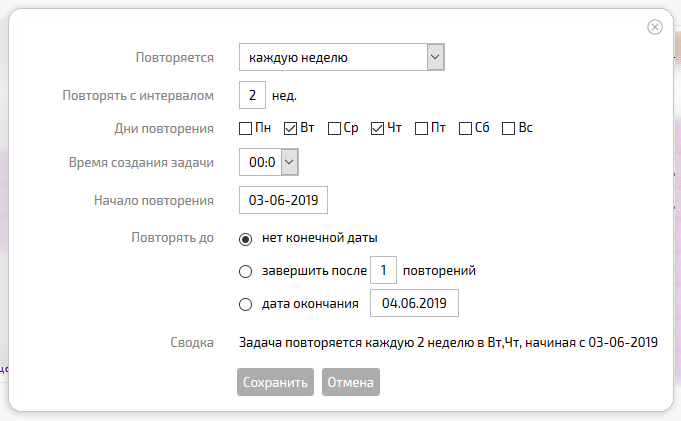Click the Сохранить button
681x421 pixels.
pyautogui.click(x=275, y=382)
